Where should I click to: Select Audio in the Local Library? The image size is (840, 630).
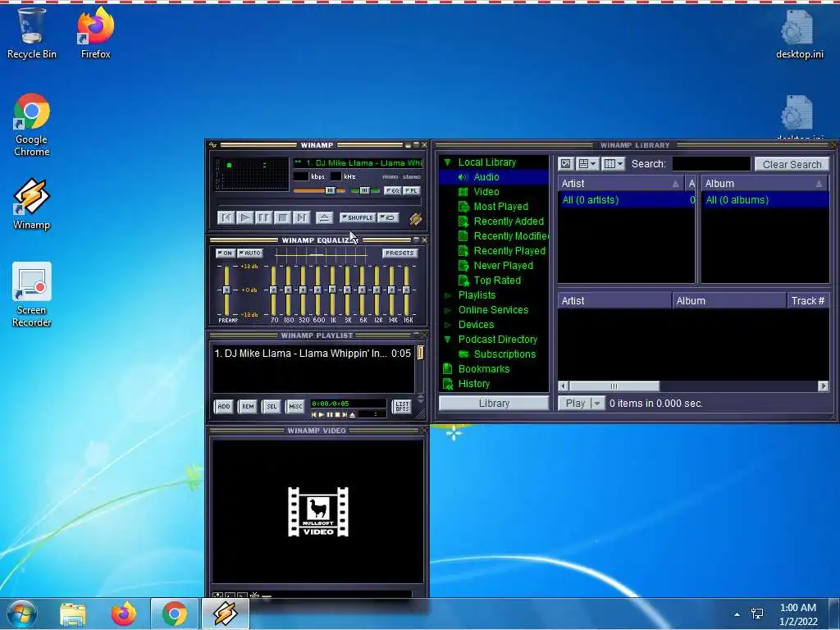click(486, 177)
